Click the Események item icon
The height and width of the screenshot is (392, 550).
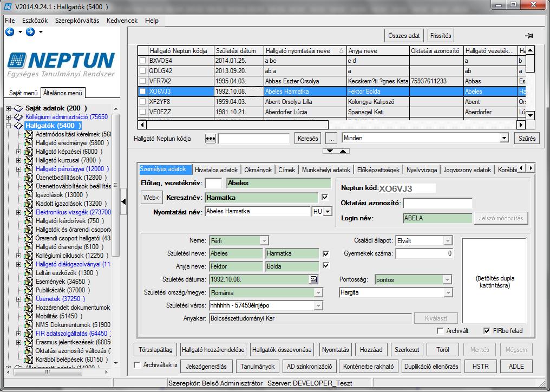click(29, 282)
